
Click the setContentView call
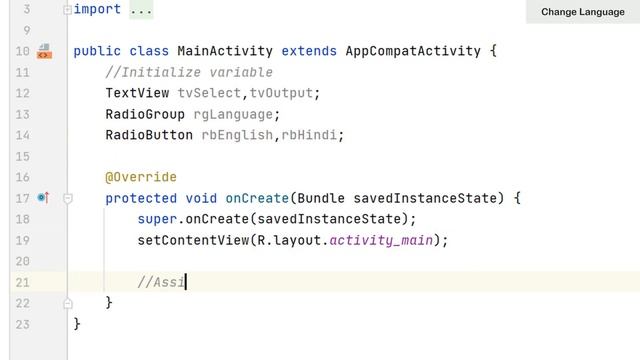click(x=193, y=240)
